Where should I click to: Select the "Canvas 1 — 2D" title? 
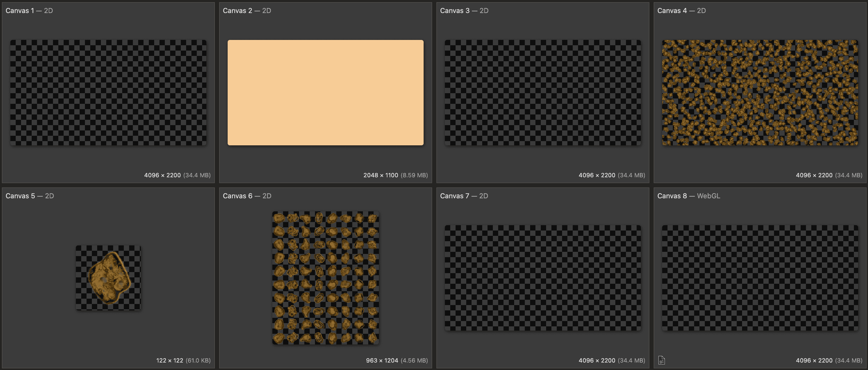point(29,10)
